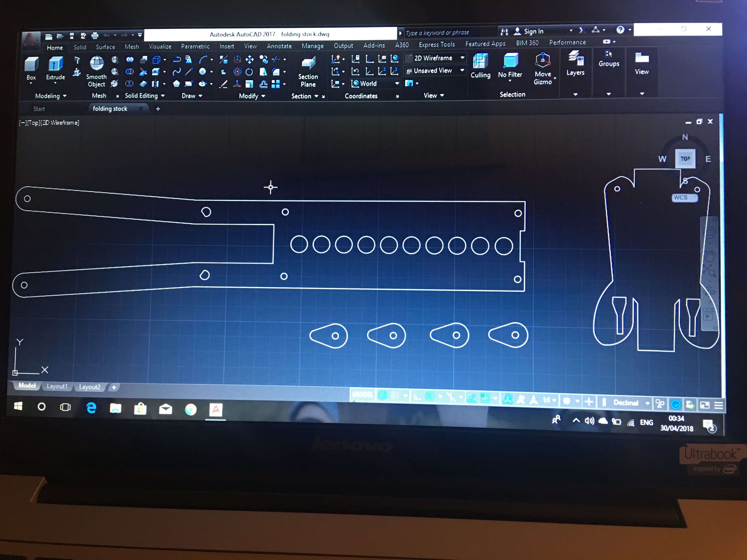Open the World UCS dropdown
Viewport: 747px width, 560px height.
pos(375,83)
